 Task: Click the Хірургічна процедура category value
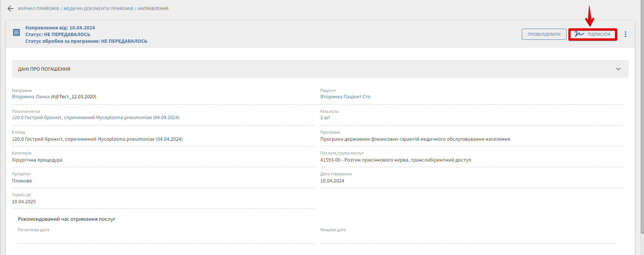pyautogui.click(x=37, y=160)
